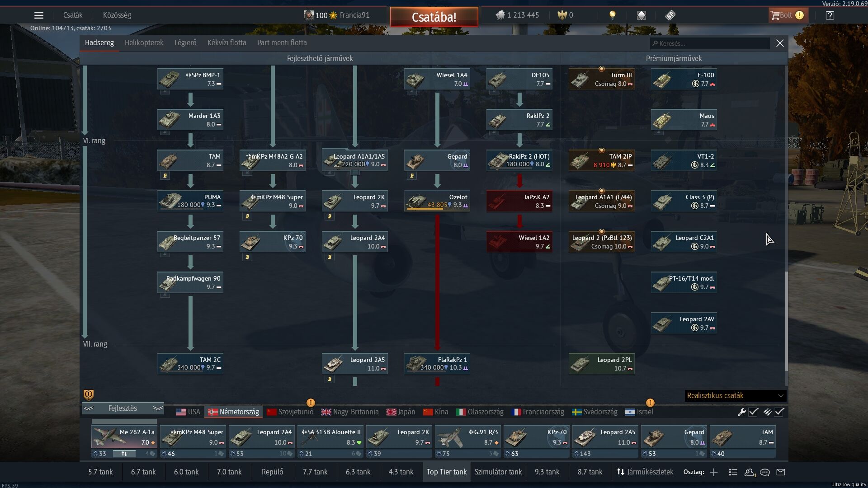The image size is (868, 488).
Task: Select the Hadsereg tab
Action: coord(99,43)
